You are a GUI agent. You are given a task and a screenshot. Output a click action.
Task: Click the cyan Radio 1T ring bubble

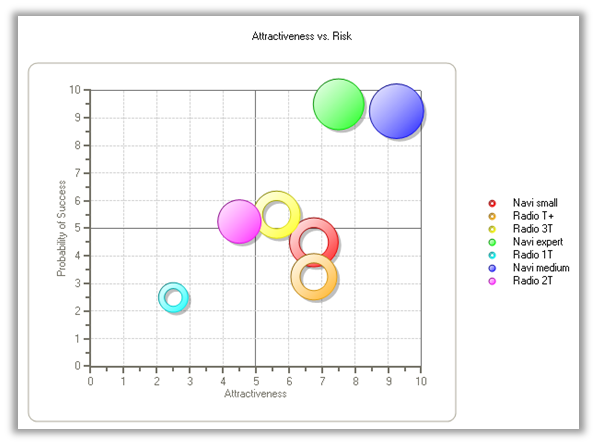point(173,297)
